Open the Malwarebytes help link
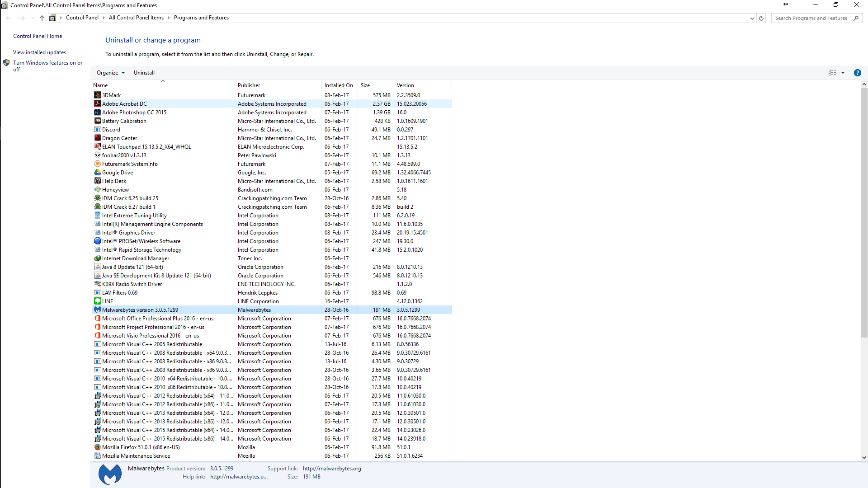 point(239,477)
